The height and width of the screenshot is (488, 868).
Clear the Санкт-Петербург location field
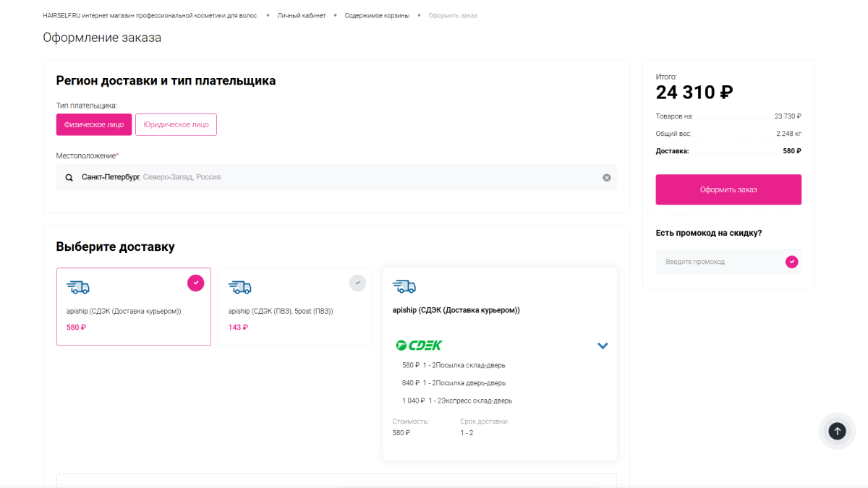(607, 177)
